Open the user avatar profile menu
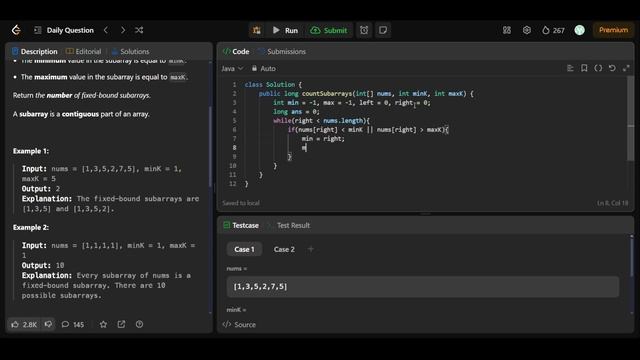This screenshot has height=360, width=640. pyautogui.click(x=579, y=30)
